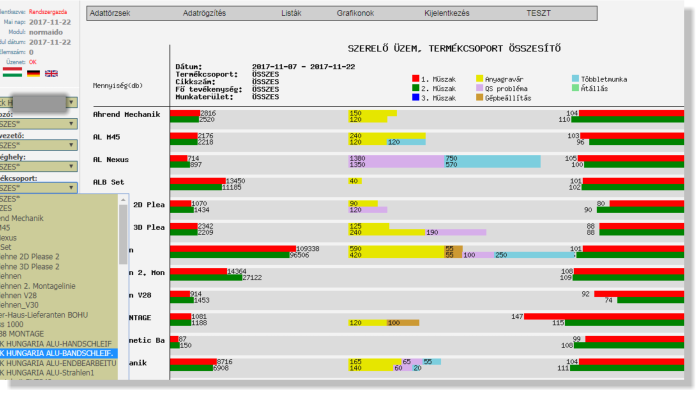Viewport: 700px width, 395px height.
Task: Open the Termékcsoport dropdown arrow
Action: pyautogui.click(x=71, y=188)
